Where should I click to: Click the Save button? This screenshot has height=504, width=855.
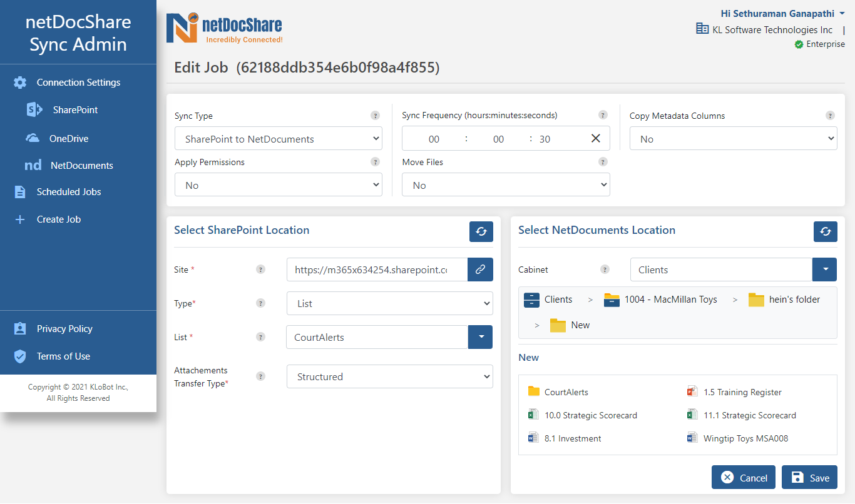(809, 477)
